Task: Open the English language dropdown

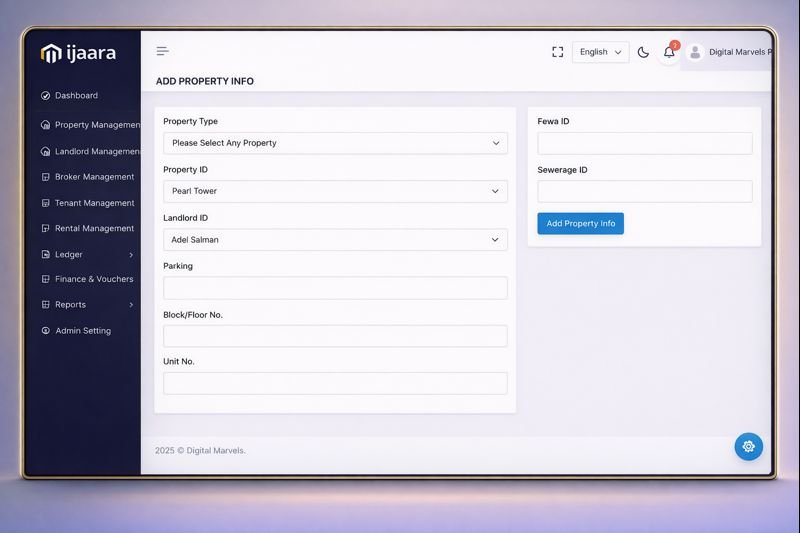Action: [600, 52]
